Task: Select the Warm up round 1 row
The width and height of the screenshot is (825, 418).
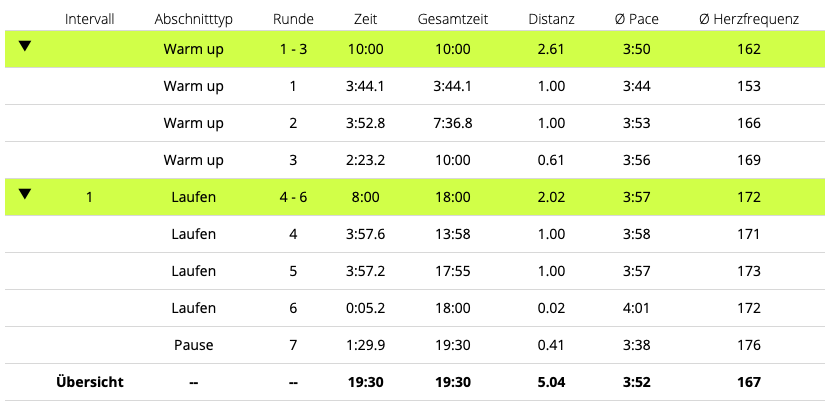Action: pyautogui.click(x=415, y=86)
